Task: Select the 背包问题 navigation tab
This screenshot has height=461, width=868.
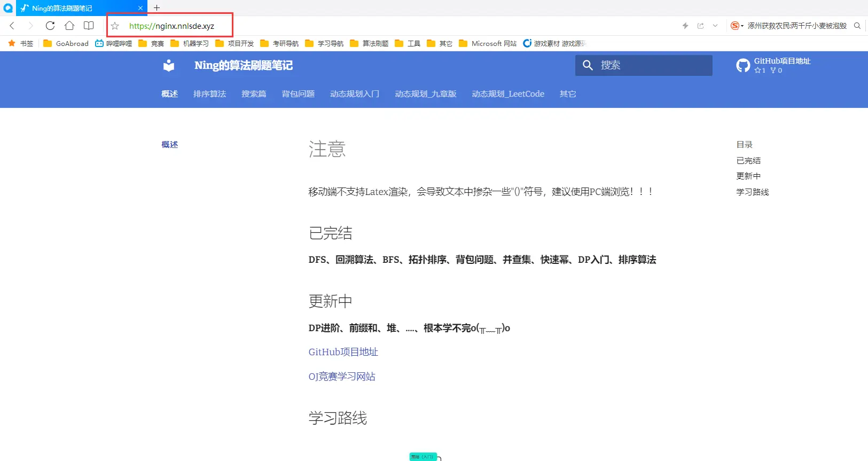Action: click(x=298, y=94)
